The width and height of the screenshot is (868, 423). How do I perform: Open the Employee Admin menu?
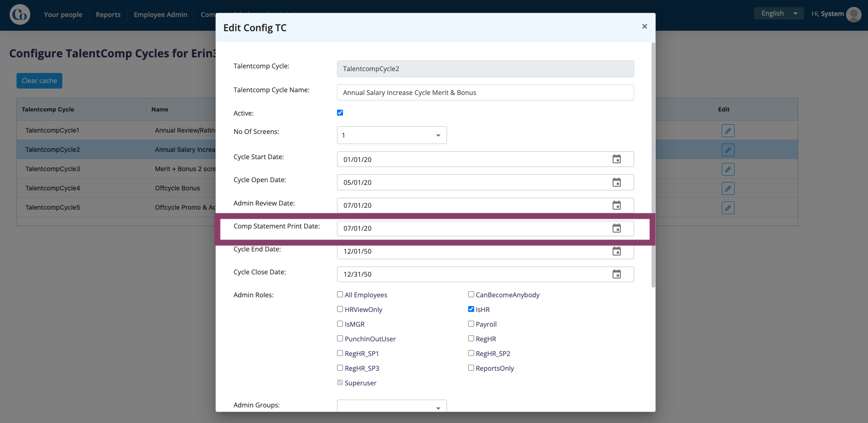click(160, 15)
